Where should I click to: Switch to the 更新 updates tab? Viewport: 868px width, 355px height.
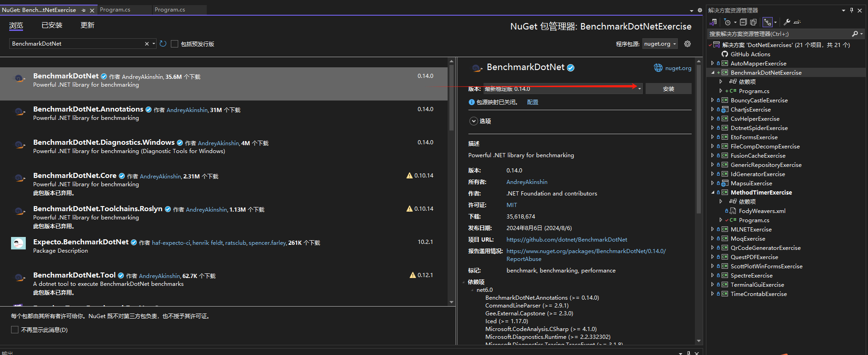tap(87, 25)
